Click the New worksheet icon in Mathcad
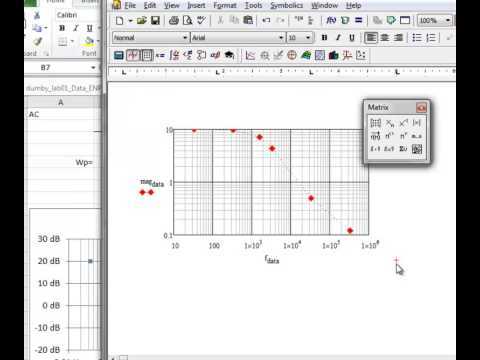The height and width of the screenshot is (360, 480). 119,21
